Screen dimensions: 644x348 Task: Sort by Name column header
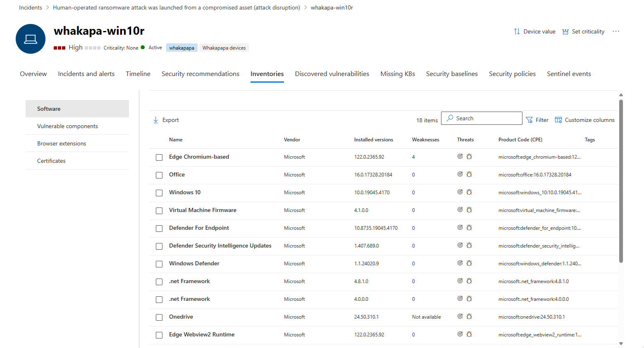click(x=176, y=140)
